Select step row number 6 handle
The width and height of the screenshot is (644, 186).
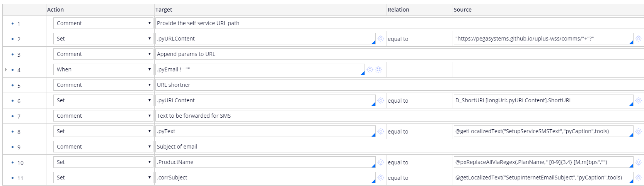[19, 101]
